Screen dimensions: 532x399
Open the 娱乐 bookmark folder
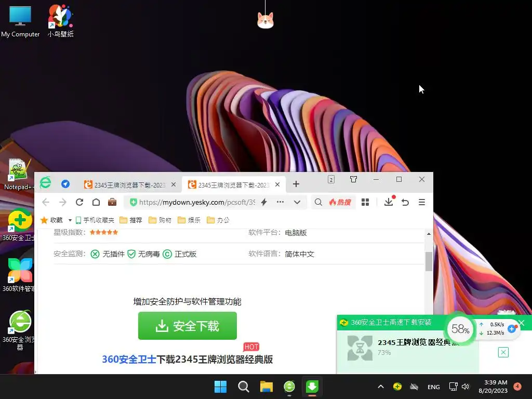point(189,220)
